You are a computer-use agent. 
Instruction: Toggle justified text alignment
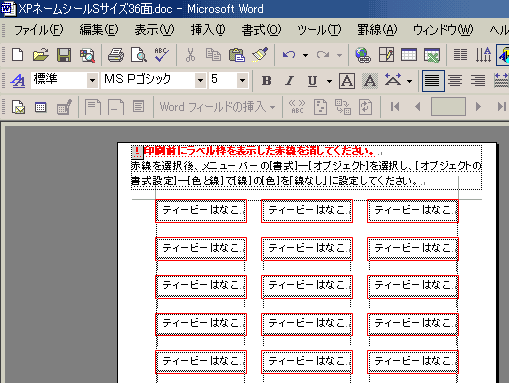[433, 80]
